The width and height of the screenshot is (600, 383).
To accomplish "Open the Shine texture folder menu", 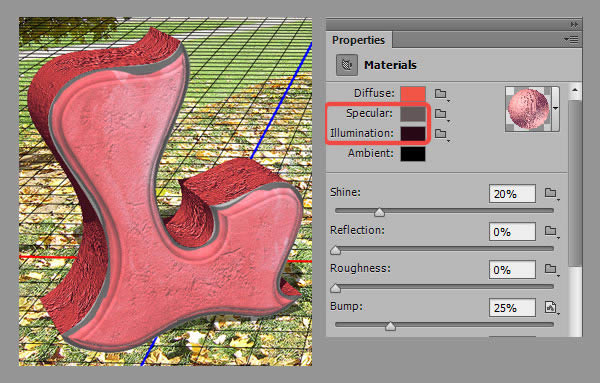I will [x=551, y=193].
